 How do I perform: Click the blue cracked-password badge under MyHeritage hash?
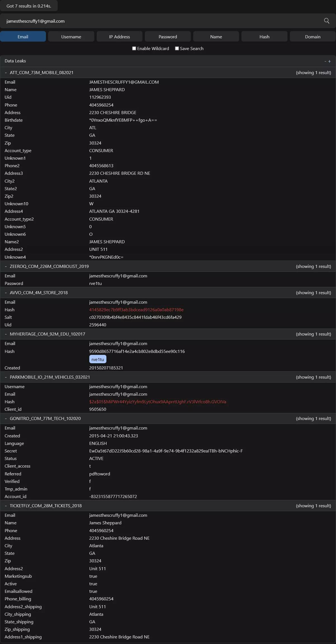point(98,359)
